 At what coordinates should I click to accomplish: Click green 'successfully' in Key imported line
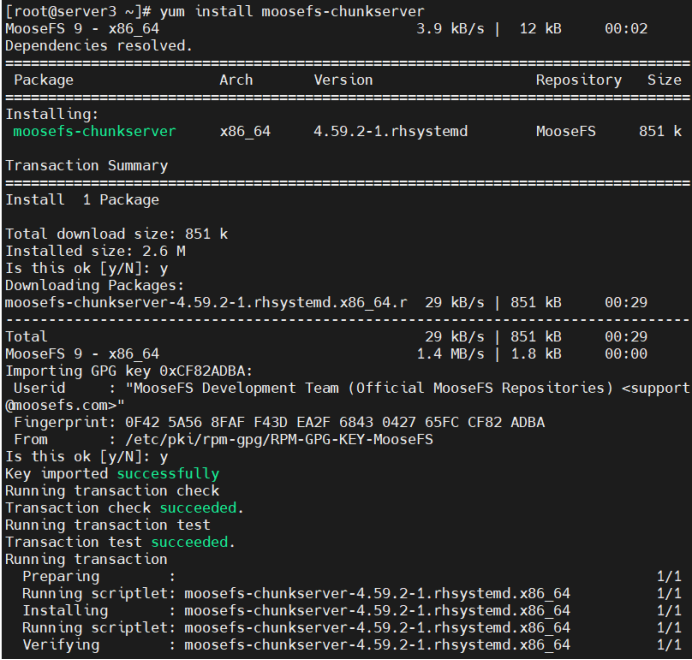click(168, 474)
